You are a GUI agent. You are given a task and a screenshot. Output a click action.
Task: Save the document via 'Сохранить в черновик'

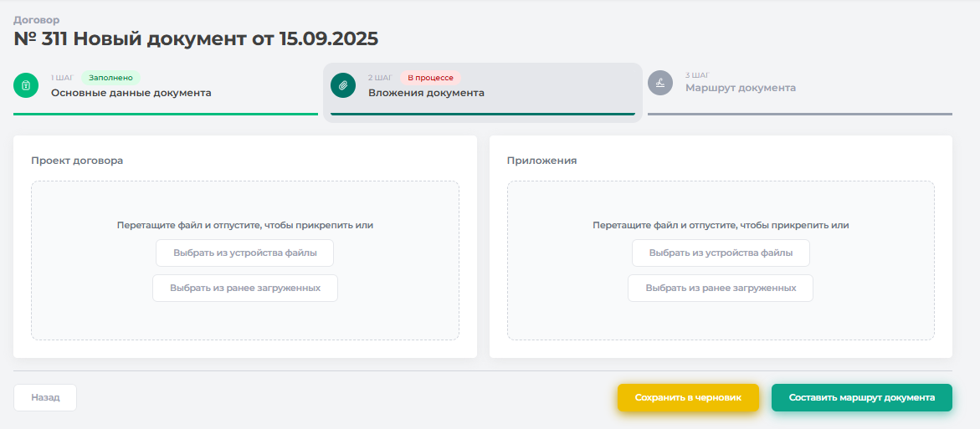pyautogui.click(x=688, y=398)
